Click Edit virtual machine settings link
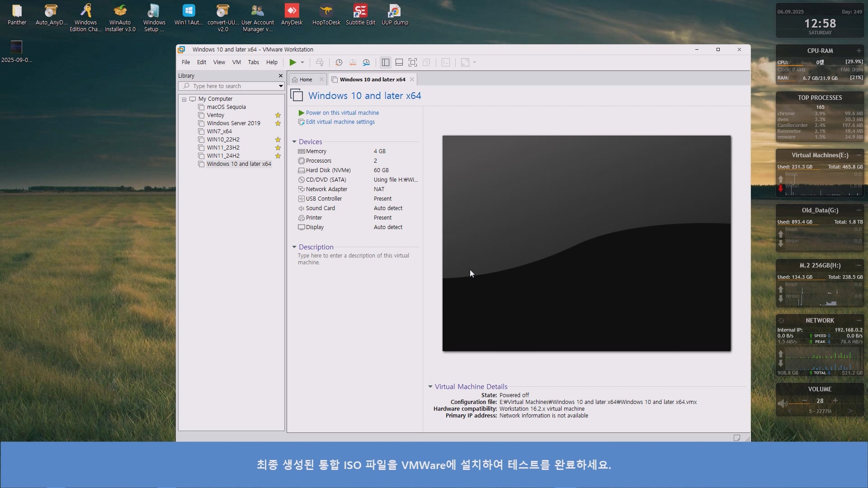This screenshot has width=868, height=488. [x=340, y=122]
